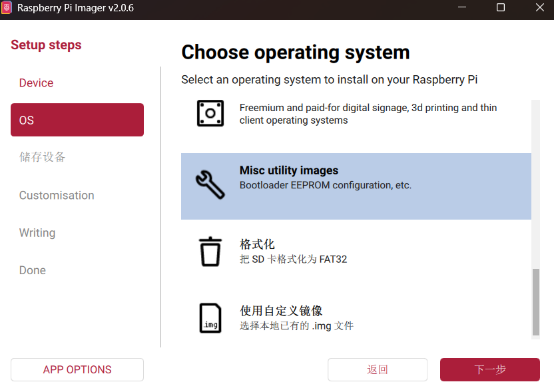This screenshot has height=392, width=554.
Task: Click the OS list vertical scrollbar thumb
Action: click(x=536, y=302)
